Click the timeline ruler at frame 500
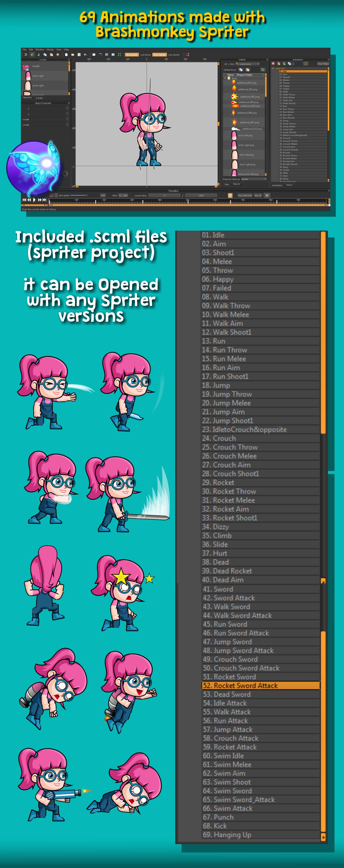Image resolution: width=344 pixels, height=868 pixels. click(x=188, y=201)
